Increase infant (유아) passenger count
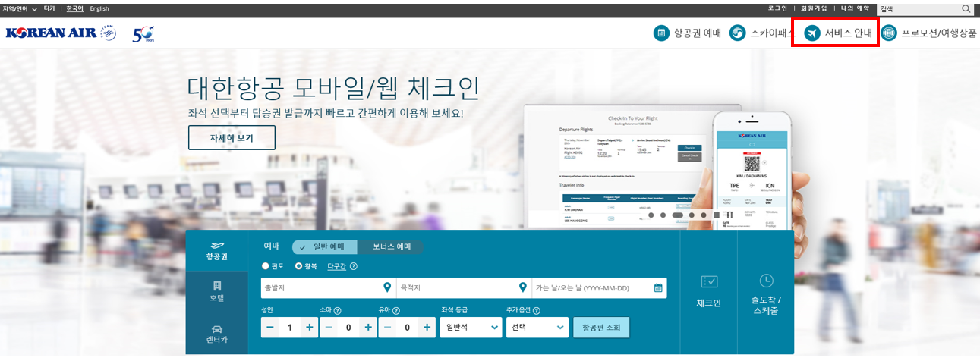 pyautogui.click(x=427, y=328)
